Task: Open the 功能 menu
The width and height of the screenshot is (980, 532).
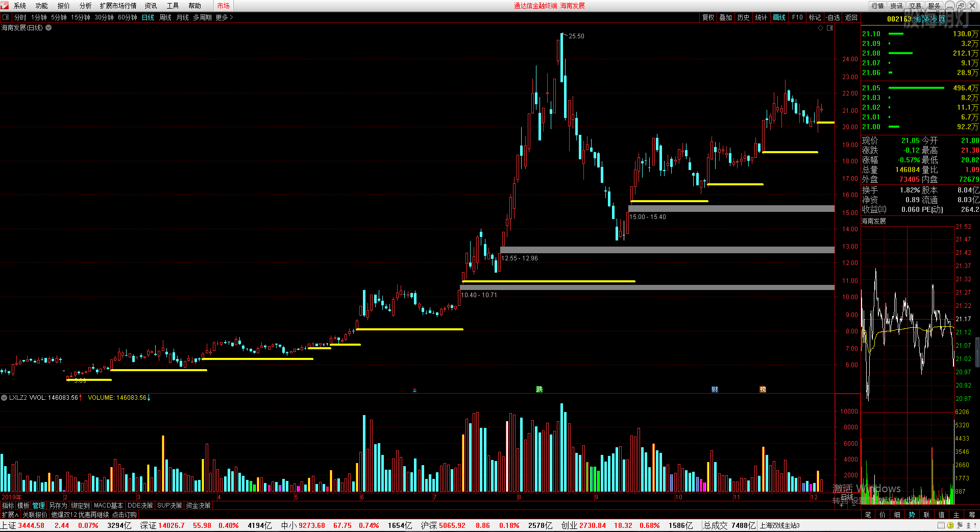Action: click(42, 6)
